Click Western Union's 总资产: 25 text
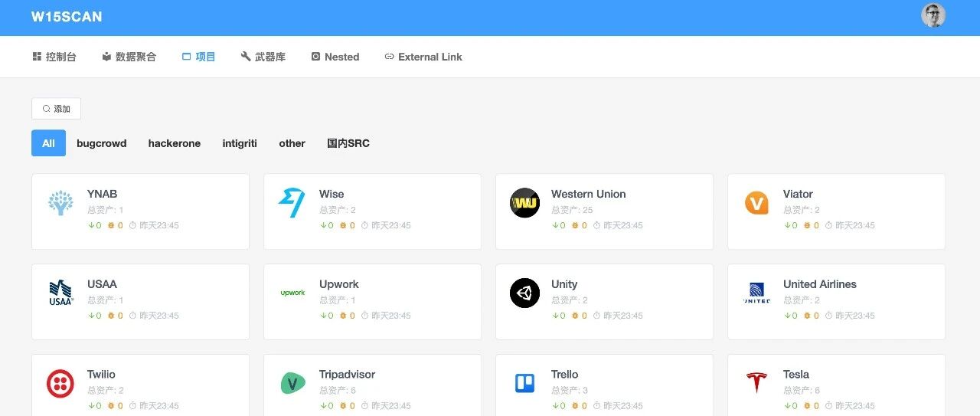Image resolution: width=980 pixels, height=416 pixels. (572, 210)
